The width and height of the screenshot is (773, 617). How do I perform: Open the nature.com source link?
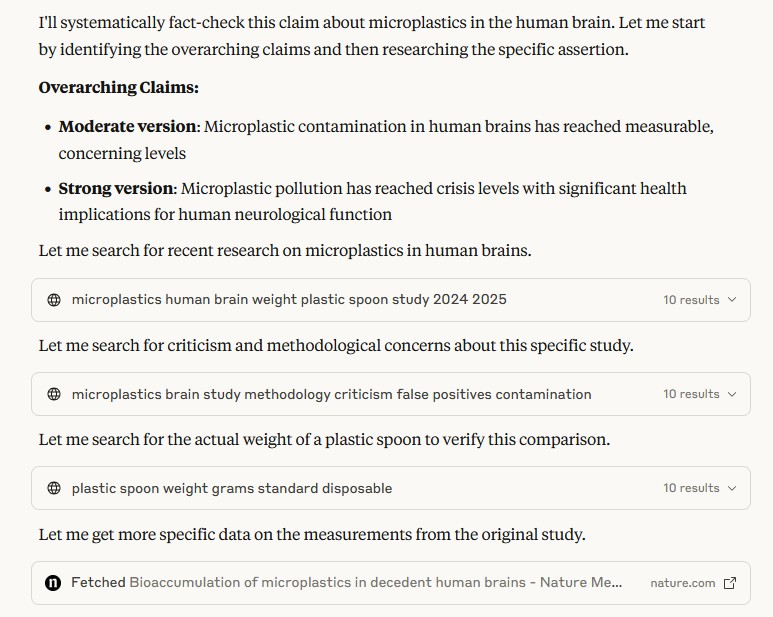coord(683,583)
